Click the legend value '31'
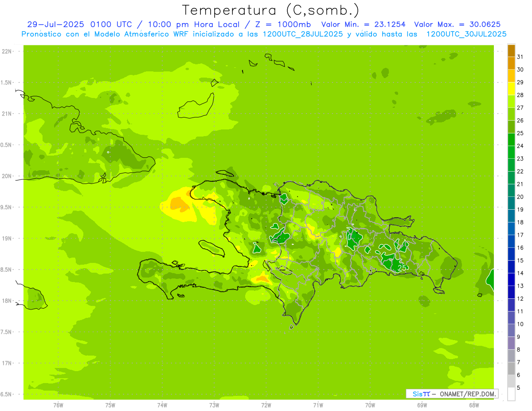 pyautogui.click(x=520, y=57)
